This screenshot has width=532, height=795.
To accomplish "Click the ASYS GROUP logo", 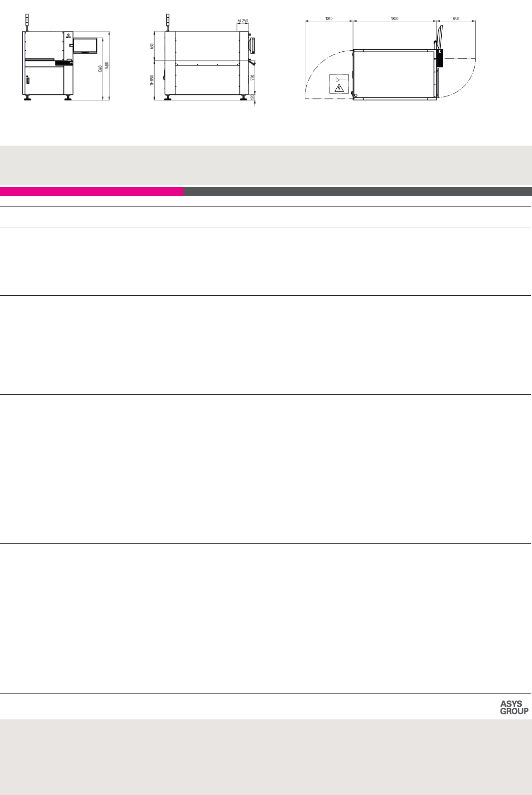I will click(x=514, y=707).
